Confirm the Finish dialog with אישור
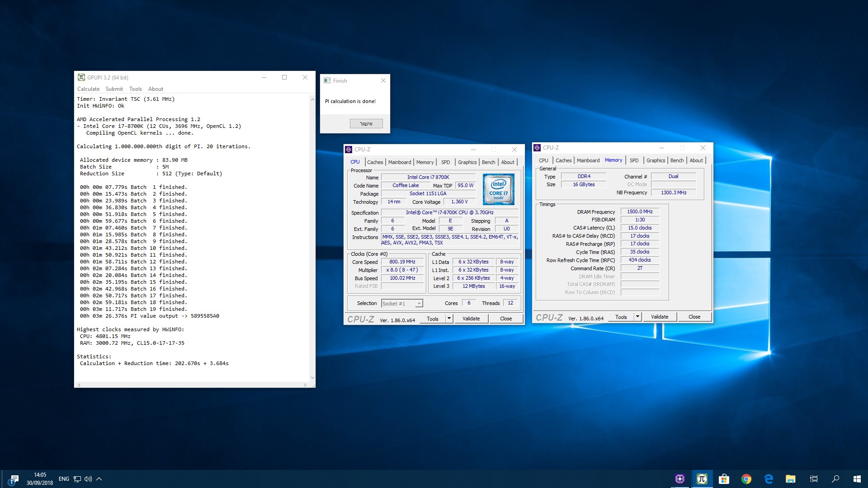This screenshot has width=868, height=488. click(x=366, y=123)
